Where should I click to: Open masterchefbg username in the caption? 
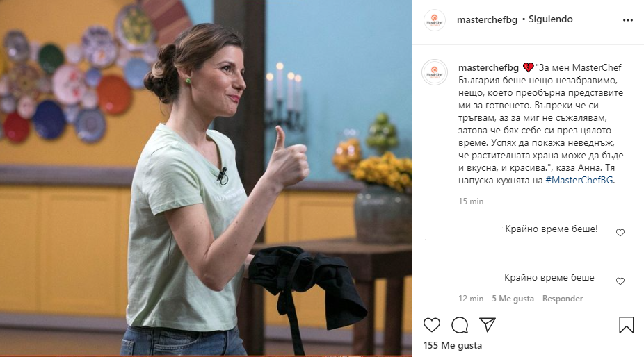[x=488, y=67]
